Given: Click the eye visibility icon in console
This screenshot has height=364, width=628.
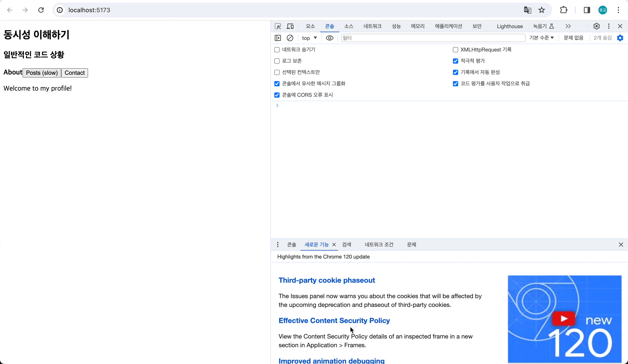Looking at the screenshot, I should (x=330, y=38).
